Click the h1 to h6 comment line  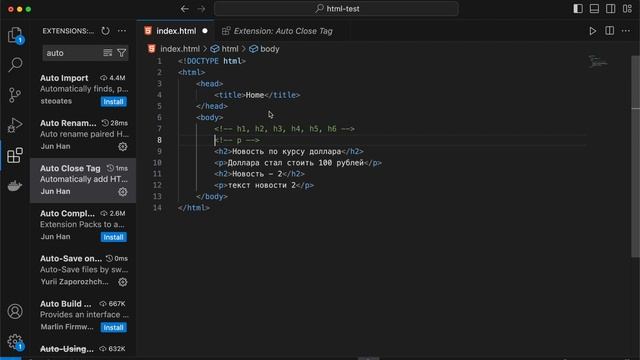click(284, 129)
